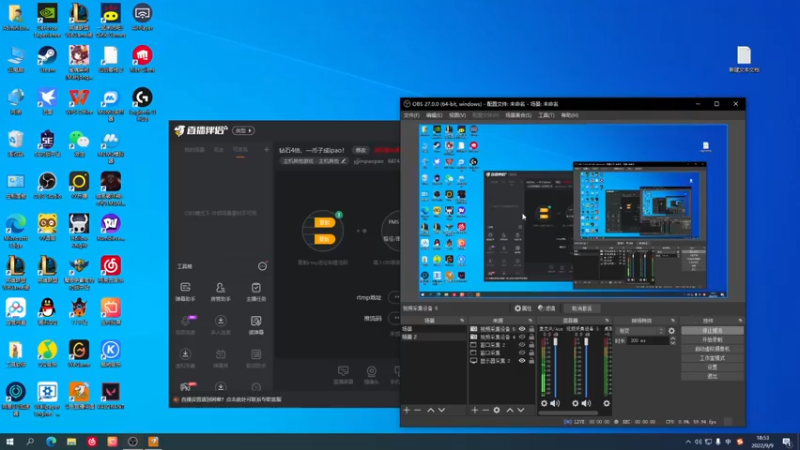
Task: Click the scenes panel undock icon
Action: (462, 320)
